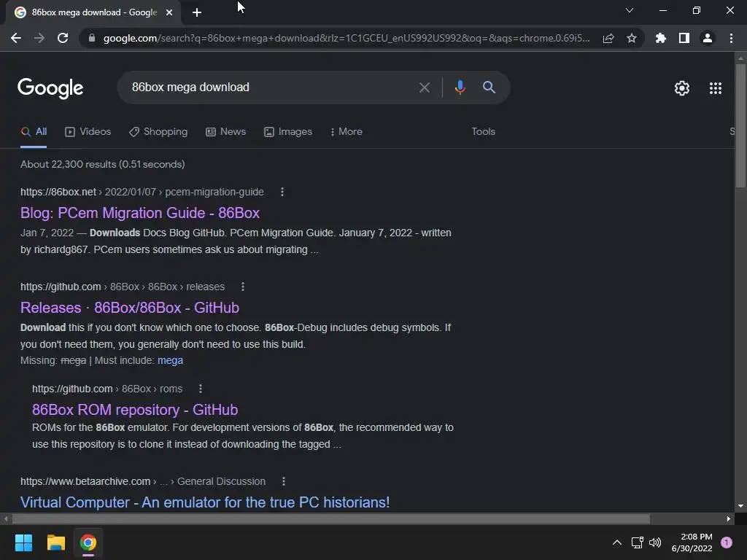Submit the search with the magnifier icon
The width and height of the screenshot is (747, 560).
[x=489, y=87]
